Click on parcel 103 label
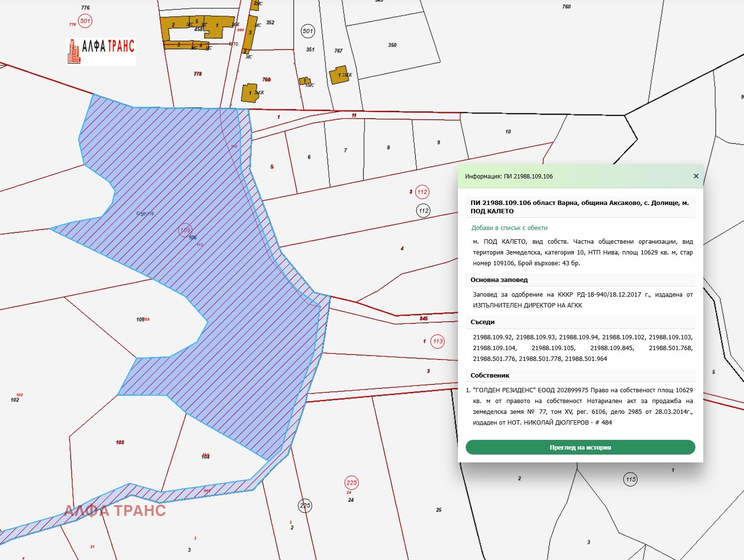This screenshot has height=560, width=744. [120, 442]
